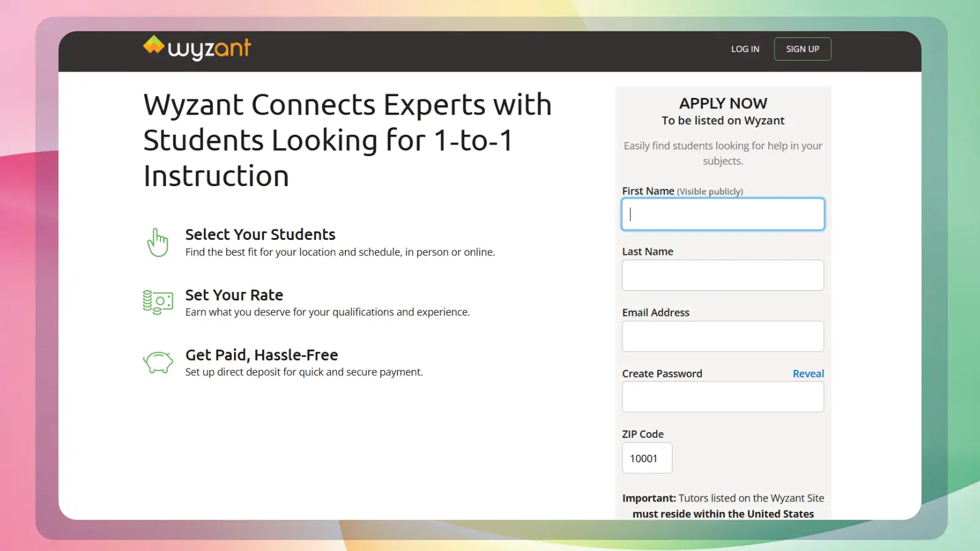Screen dimensions: 980x551
Task: Click the 'Create Password' field label
Action: [x=662, y=373]
